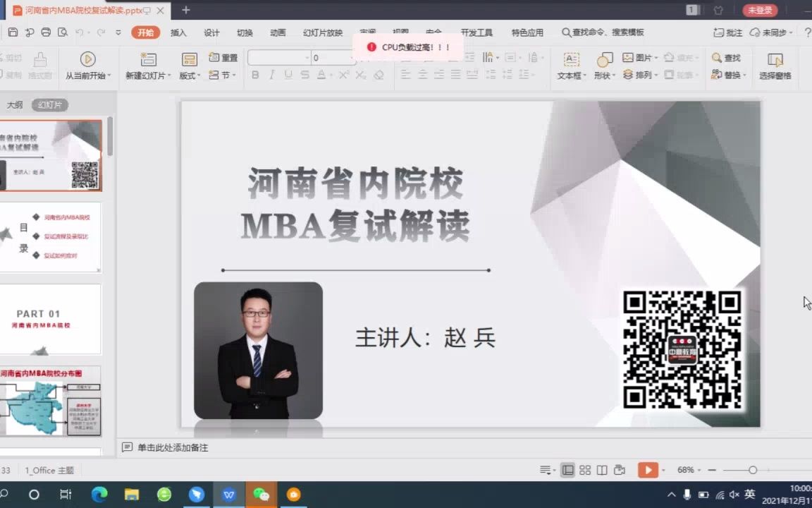The width and height of the screenshot is (812, 508).
Task: Toggle underline formatting
Action: tap(289, 74)
